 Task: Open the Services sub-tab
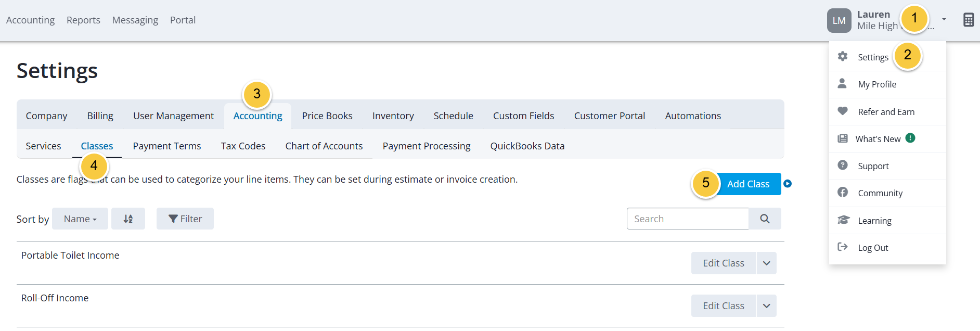(43, 146)
